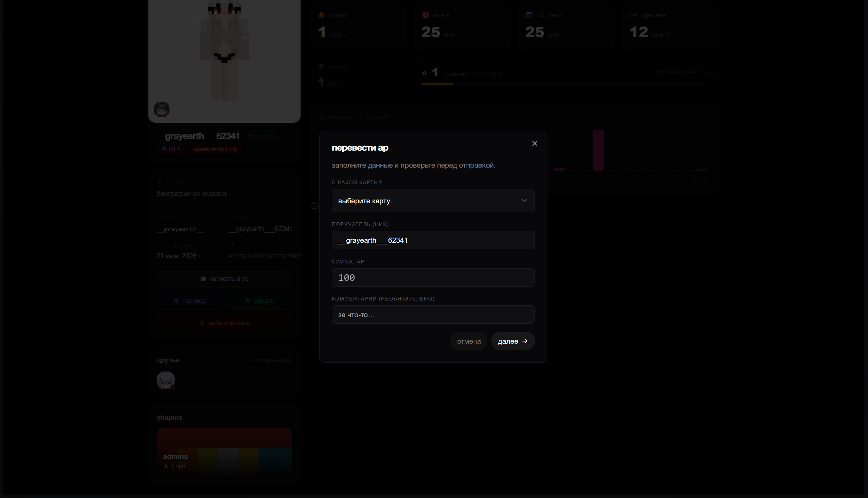Click the person icon next to о себе

[x=160, y=181]
